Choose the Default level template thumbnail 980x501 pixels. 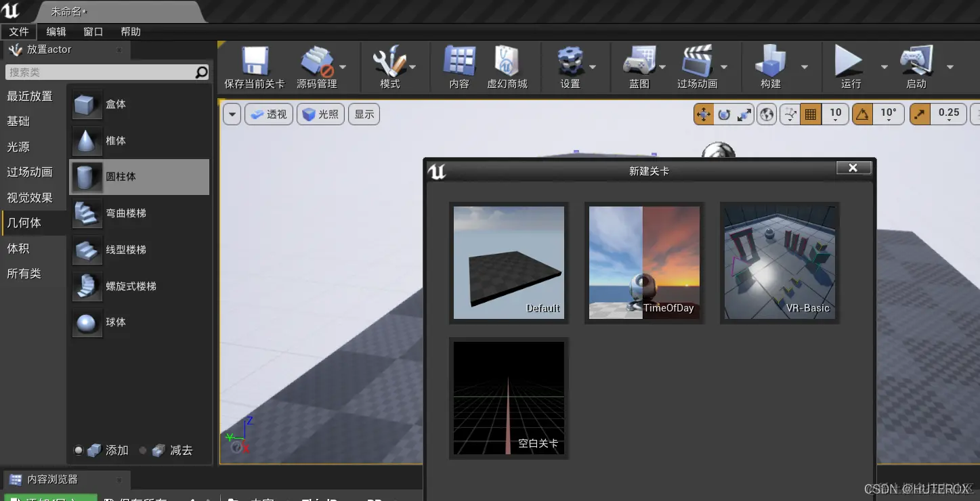coord(509,263)
